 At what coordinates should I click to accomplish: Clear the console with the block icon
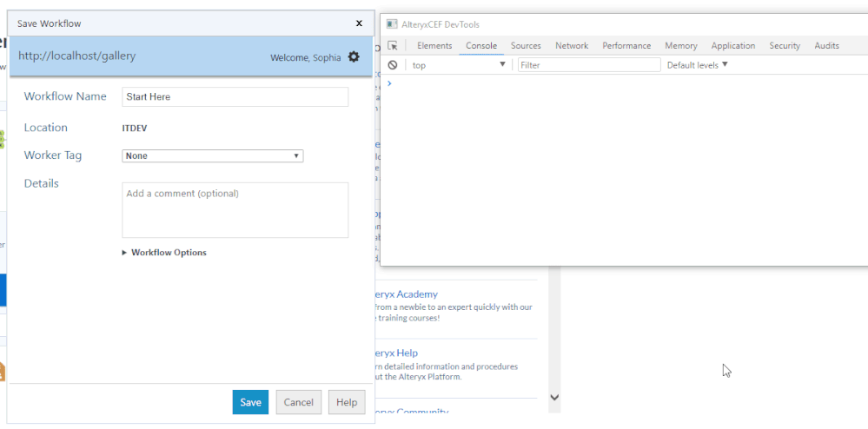393,65
